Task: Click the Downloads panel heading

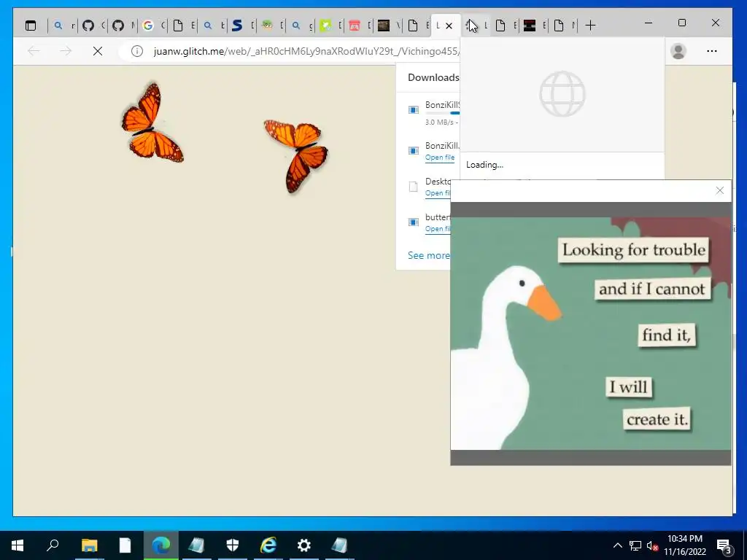Action: (433, 77)
